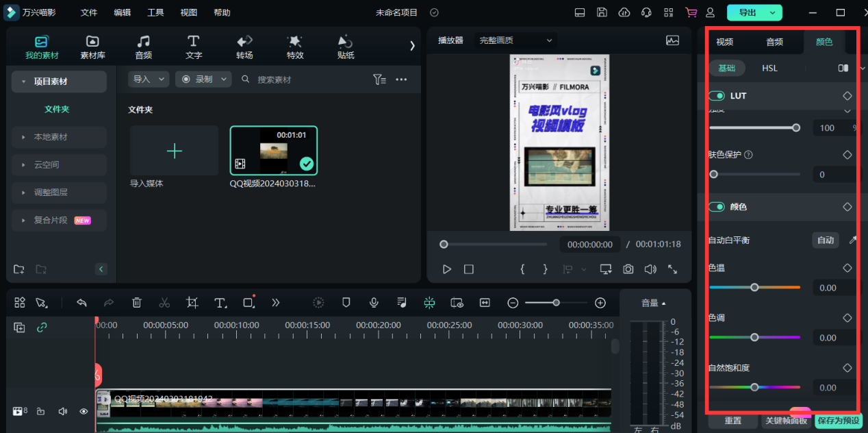Click the 色温 color temperature slider
Image resolution: width=868 pixels, height=433 pixels.
pyautogui.click(x=754, y=288)
